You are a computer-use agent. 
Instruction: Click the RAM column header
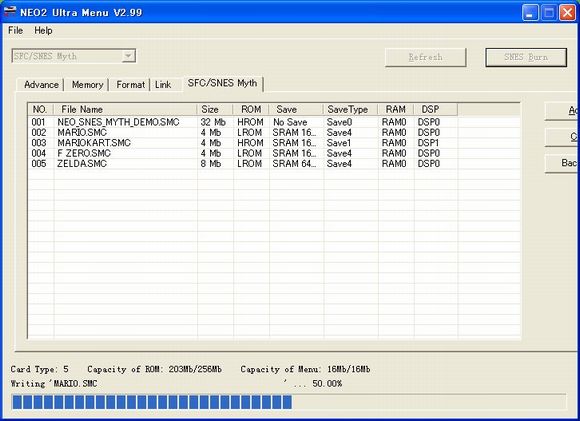tap(395, 110)
